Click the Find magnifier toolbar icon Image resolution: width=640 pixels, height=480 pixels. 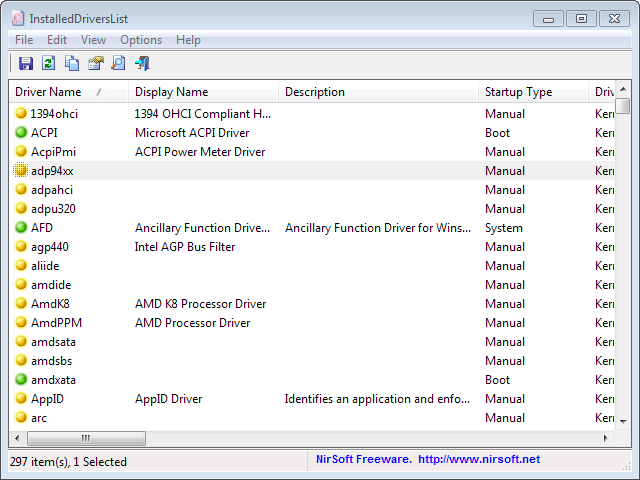(x=118, y=63)
